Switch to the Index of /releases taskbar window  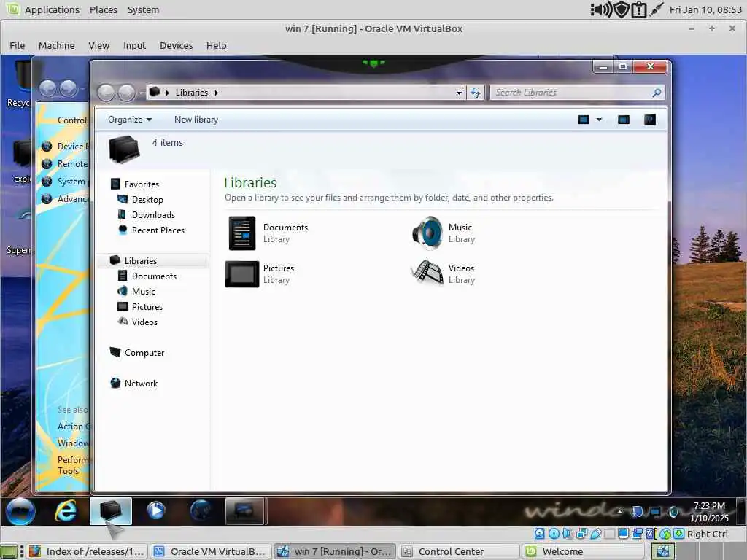88,551
